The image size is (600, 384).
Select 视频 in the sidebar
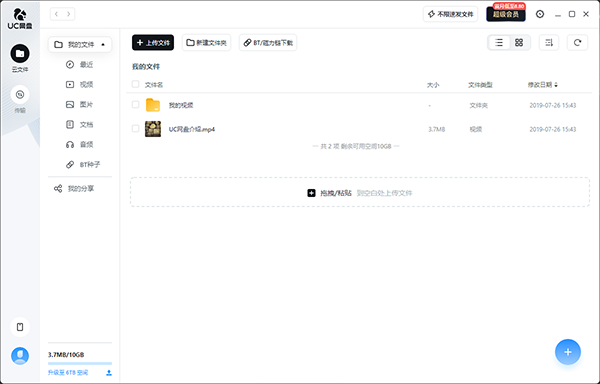(x=86, y=85)
